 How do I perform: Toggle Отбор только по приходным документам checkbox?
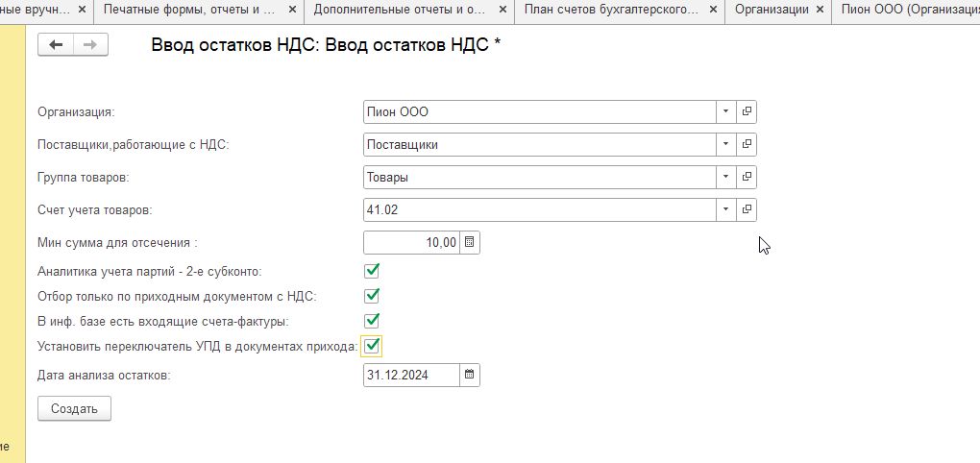(x=371, y=296)
